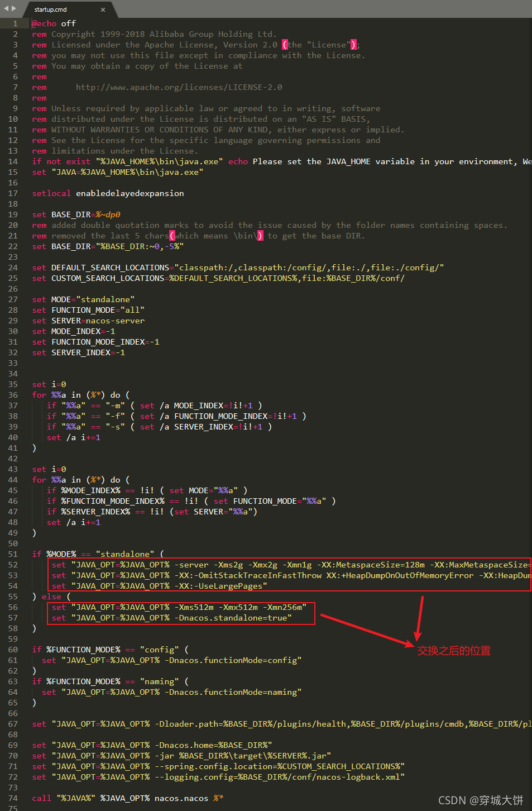Click the "-server -Xms2g -Xmx2g" line
Screen dimensions: 532x811
[x=291, y=565]
